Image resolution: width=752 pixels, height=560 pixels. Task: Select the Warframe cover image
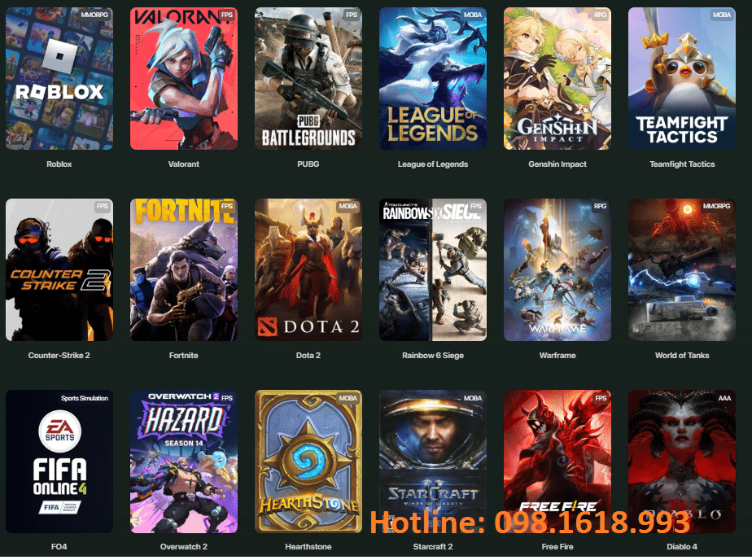[x=557, y=270]
